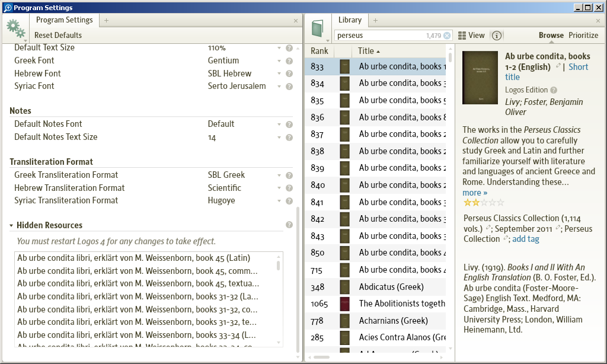Open help for Default Notes Font
The width and height of the screenshot is (607, 364).
pyautogui.click(x=289, y=124)
